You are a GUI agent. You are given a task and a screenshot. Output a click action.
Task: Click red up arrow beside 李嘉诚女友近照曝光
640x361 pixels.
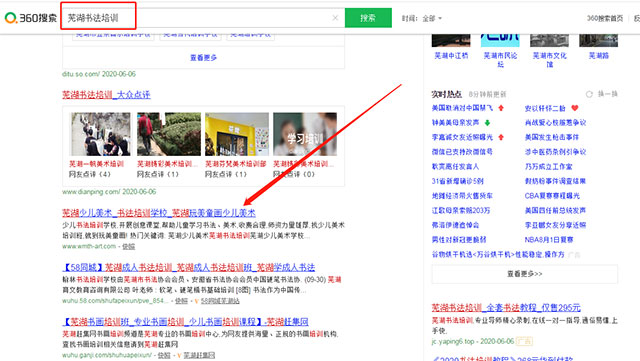point(501,137)
